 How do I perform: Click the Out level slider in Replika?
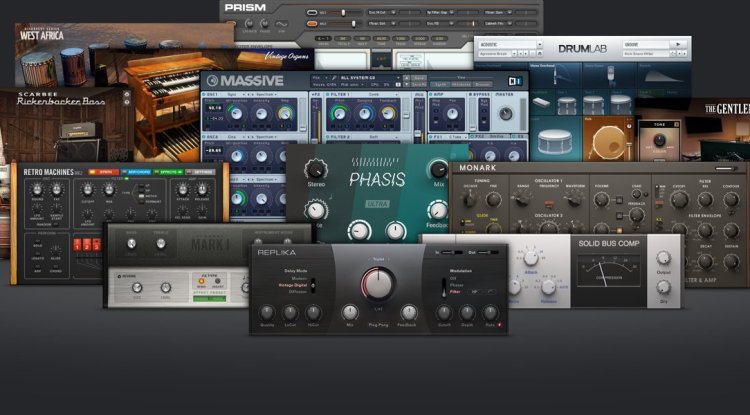click(488, 252)
